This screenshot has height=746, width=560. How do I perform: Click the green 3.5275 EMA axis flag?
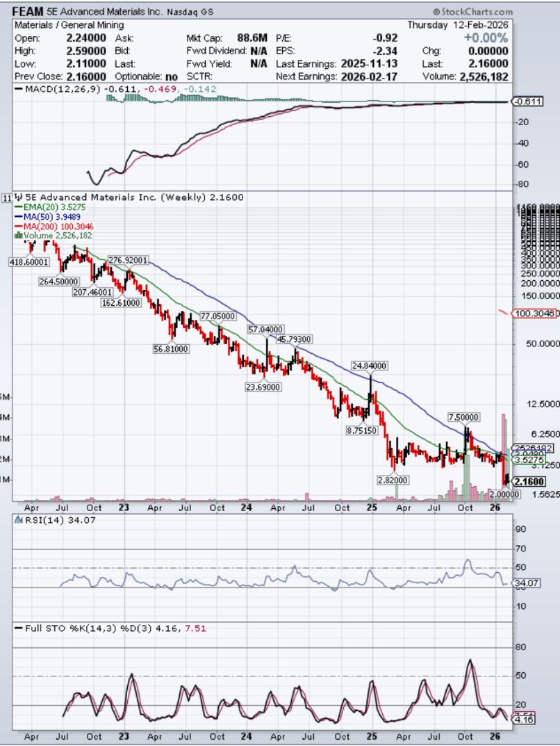[x=529, y=460]
